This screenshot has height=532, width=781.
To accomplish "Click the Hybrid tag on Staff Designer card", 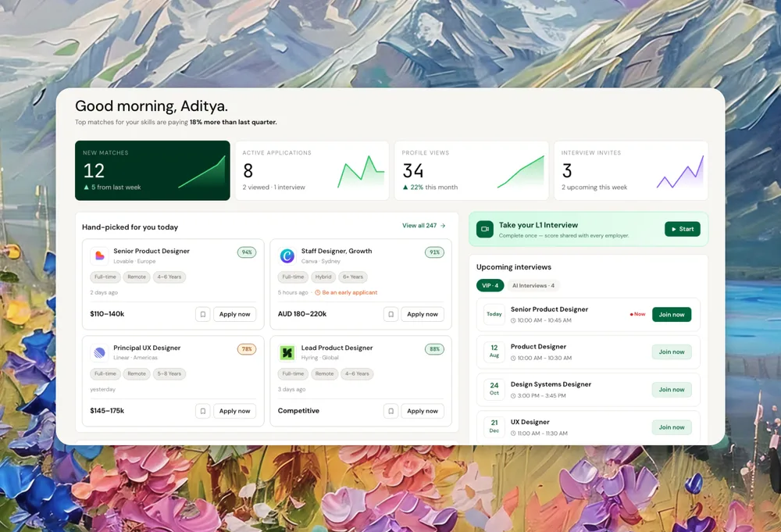I will click(x=323, y=277).
